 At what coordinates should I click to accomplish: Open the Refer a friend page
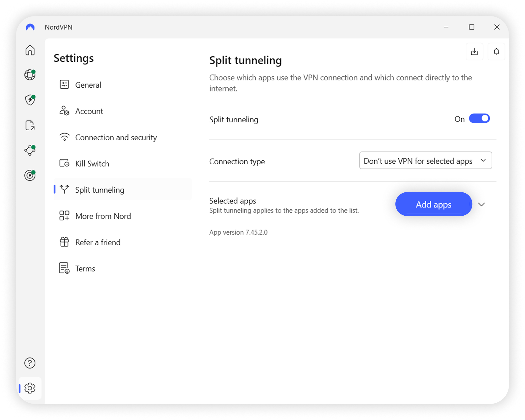(97, 242)
